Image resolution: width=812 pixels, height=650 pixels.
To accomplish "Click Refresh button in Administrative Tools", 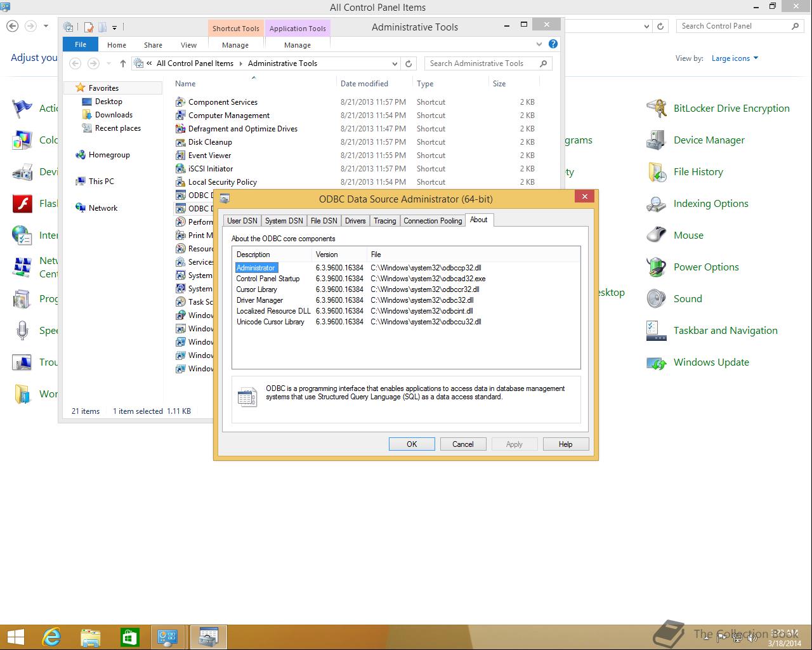I will (409, 63).
